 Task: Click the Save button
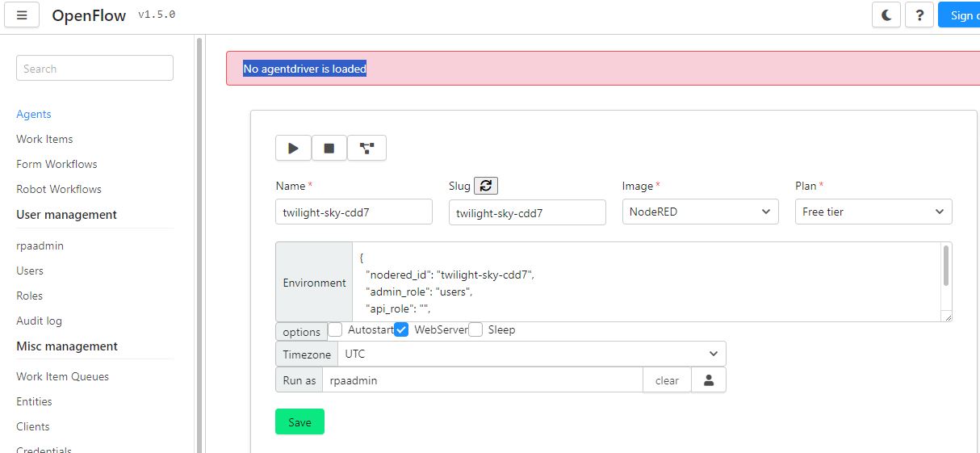tap(299, 422)
